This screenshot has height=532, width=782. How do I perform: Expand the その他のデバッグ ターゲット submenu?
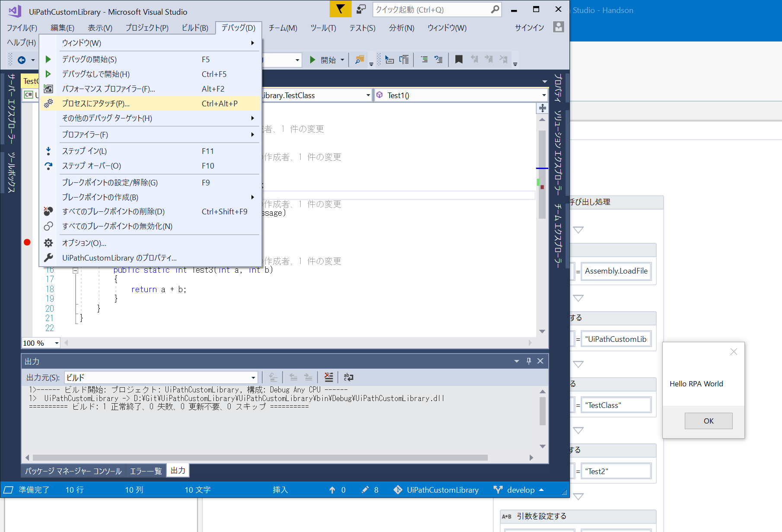149,118
